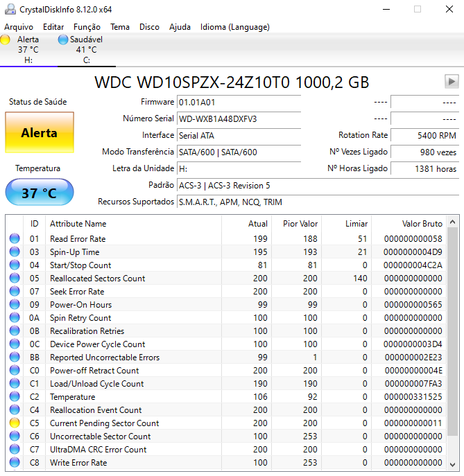
Task: Go to next disk with arrow button
Action: 452,81
